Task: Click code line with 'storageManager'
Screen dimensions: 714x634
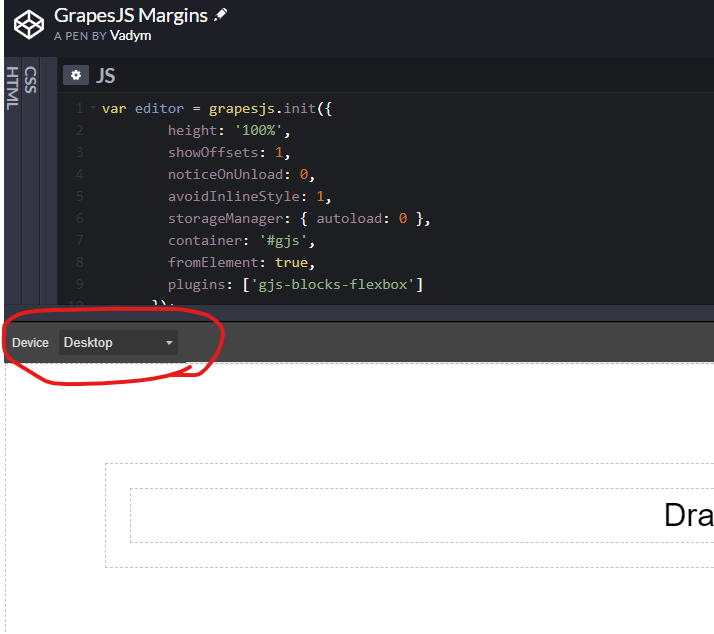Action: [299, 219]
